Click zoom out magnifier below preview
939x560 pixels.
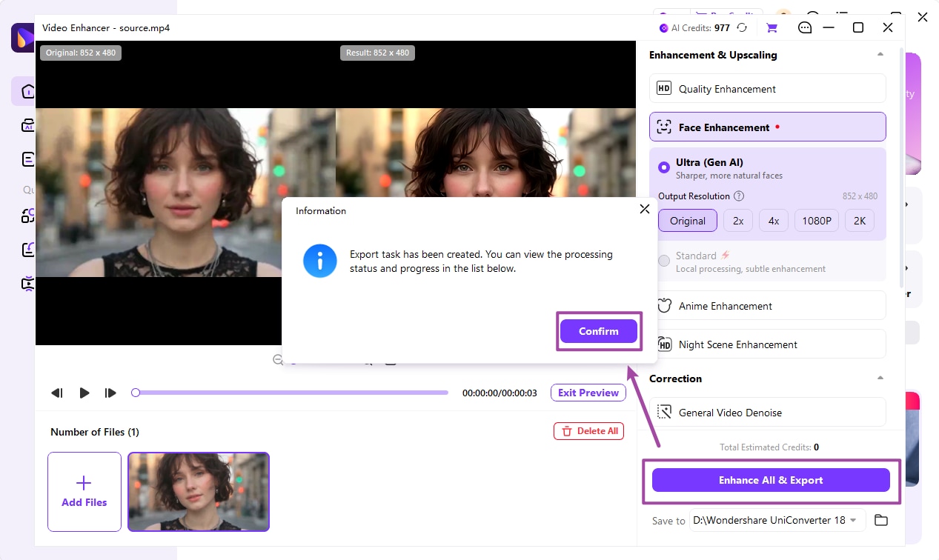pyautogui.click(x=278, y=360)
